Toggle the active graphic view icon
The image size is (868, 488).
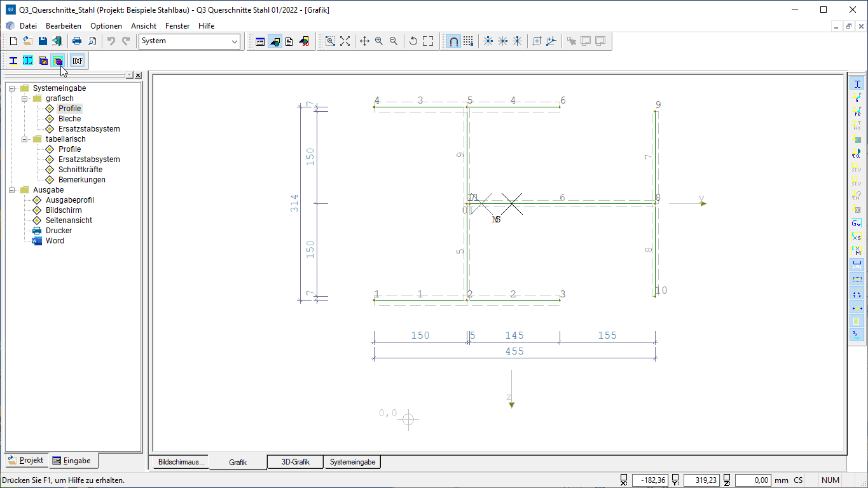(x=275, y=41)
